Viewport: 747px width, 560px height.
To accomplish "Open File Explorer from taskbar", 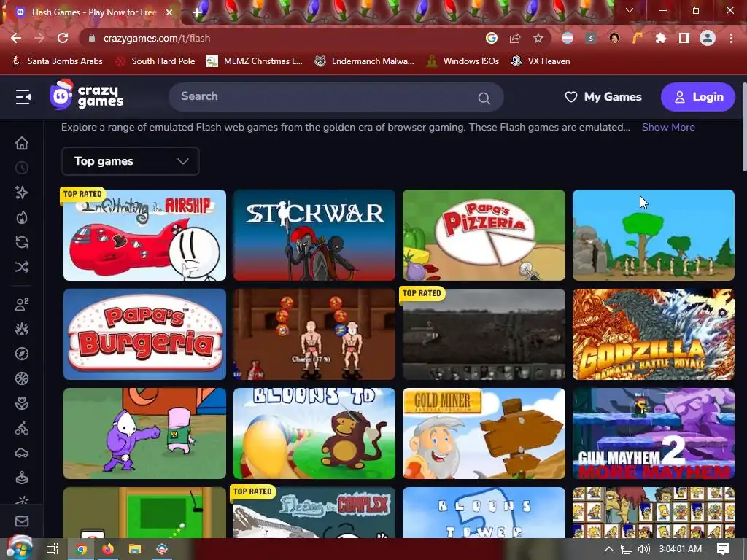I will coord(135,549).
